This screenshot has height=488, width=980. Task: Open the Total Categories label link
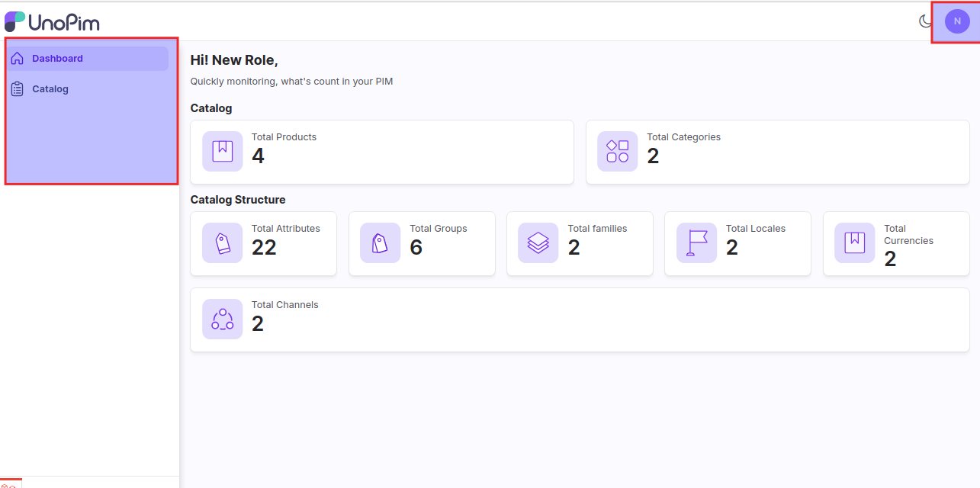(683, 137)
